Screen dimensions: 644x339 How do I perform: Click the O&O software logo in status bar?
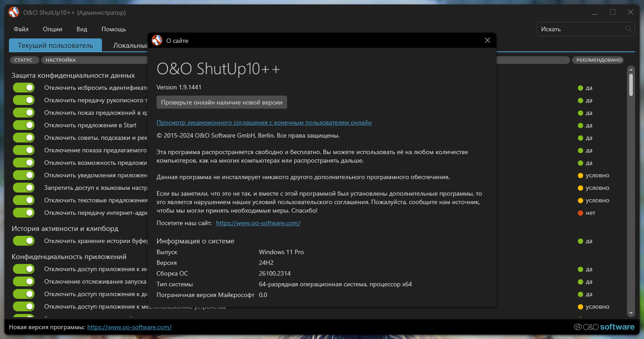604,327
